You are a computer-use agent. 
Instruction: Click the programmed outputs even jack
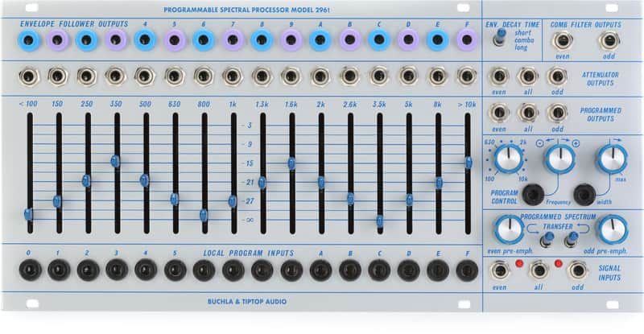[499, 113]
